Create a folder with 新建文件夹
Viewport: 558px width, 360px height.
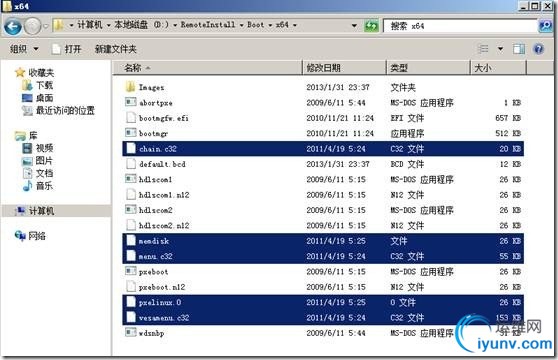point(116,49)
